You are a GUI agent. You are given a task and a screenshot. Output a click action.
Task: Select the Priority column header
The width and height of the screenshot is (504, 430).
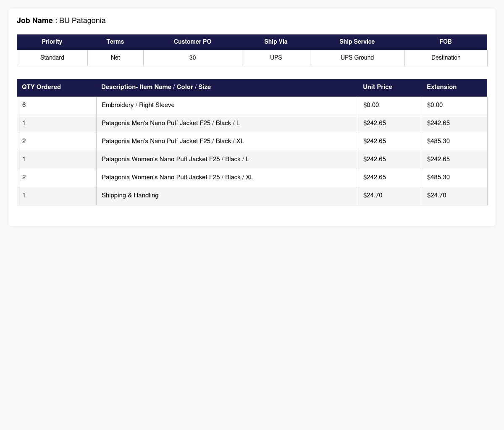(52, 42)
